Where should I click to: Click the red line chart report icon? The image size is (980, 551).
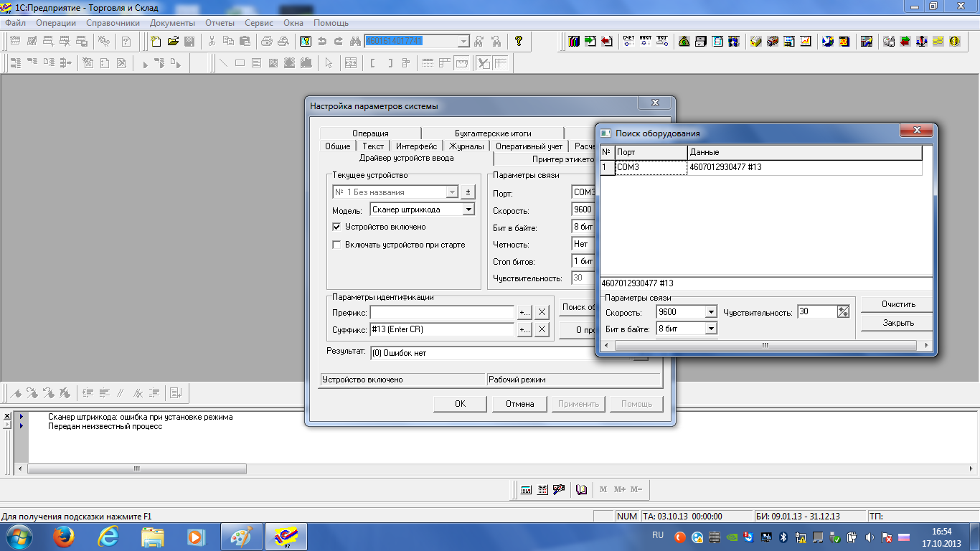click(x=806, y=41)
